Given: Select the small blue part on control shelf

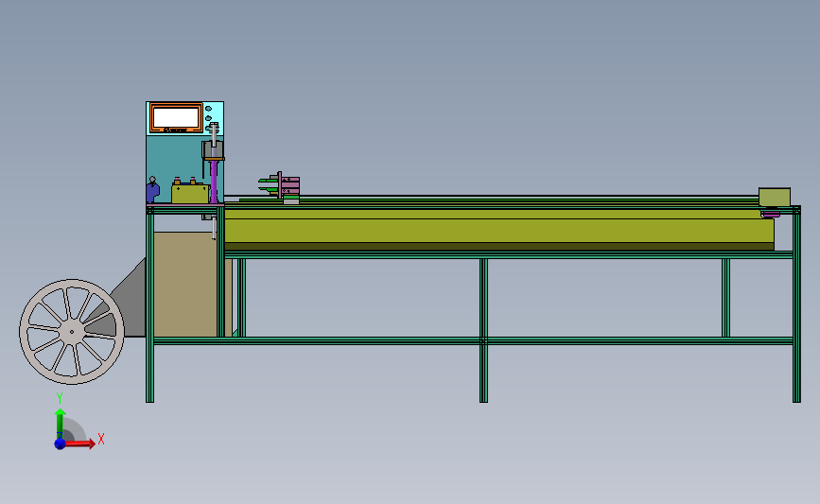Looking at the screenshot, I should click(152, 190).
